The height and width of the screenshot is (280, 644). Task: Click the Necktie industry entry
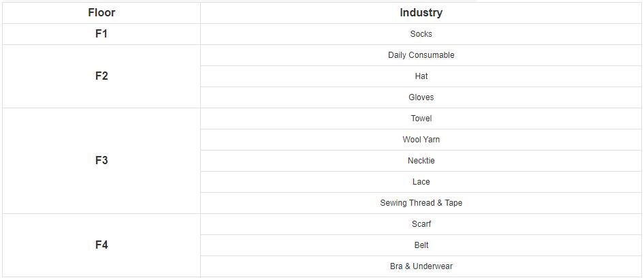421,161
